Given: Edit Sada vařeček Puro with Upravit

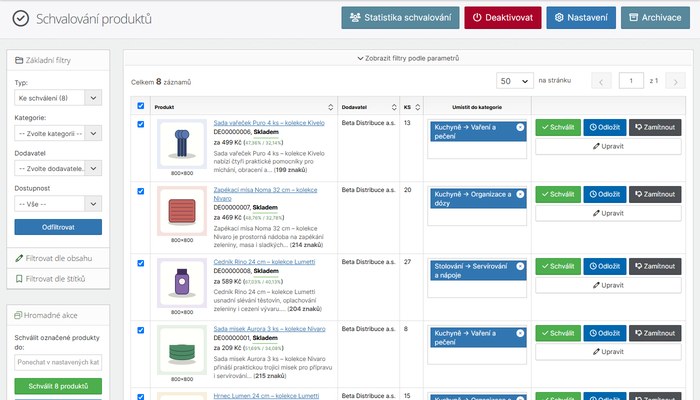Looking at the screenshot, I should click(x=608, y=146).
